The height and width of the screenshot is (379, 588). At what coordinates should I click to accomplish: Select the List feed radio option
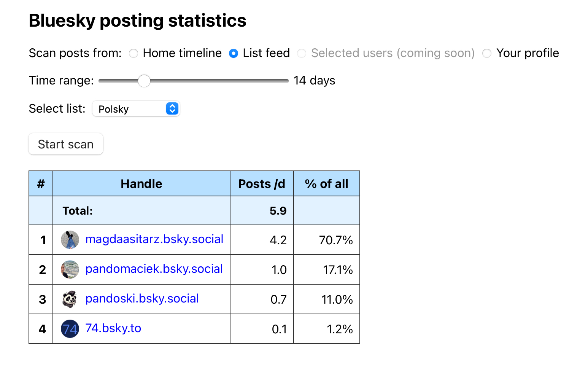click(234, 53)
